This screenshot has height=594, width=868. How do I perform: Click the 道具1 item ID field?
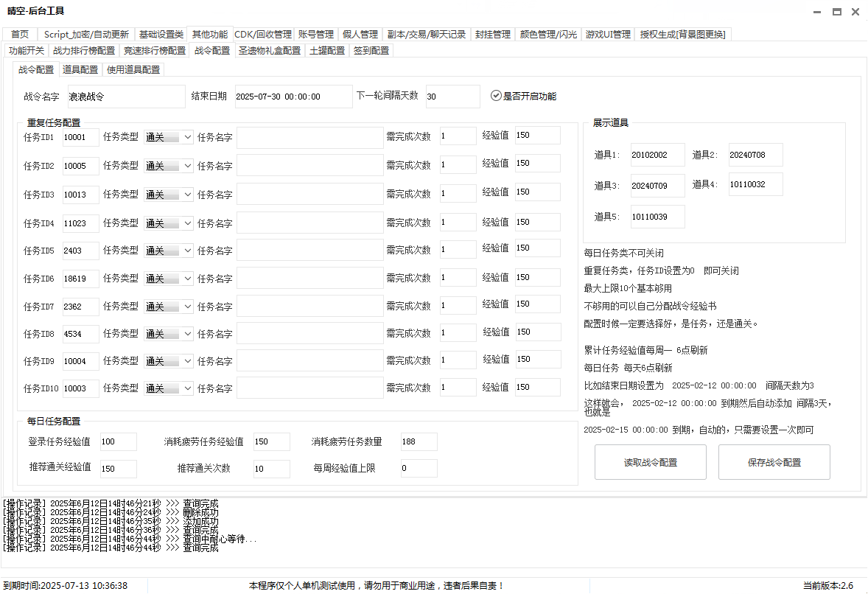click(657, 155)
